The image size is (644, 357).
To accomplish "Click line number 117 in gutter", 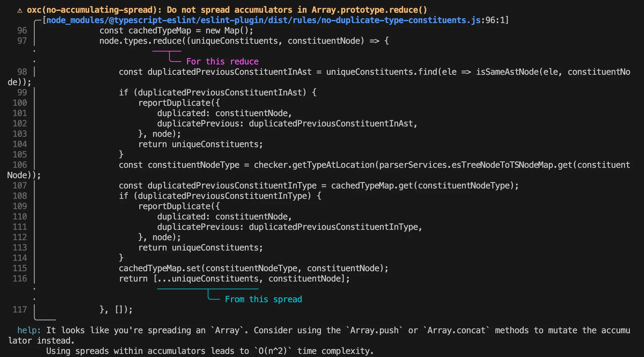I will pos(20,310).
